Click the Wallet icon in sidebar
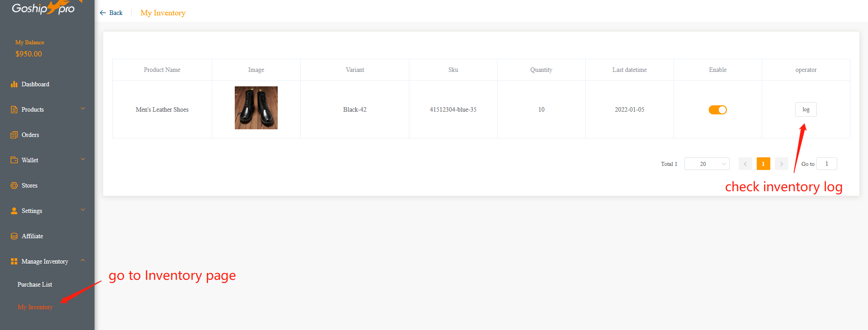This screenshot has width=868, height=330. click(x=14, y=160)
